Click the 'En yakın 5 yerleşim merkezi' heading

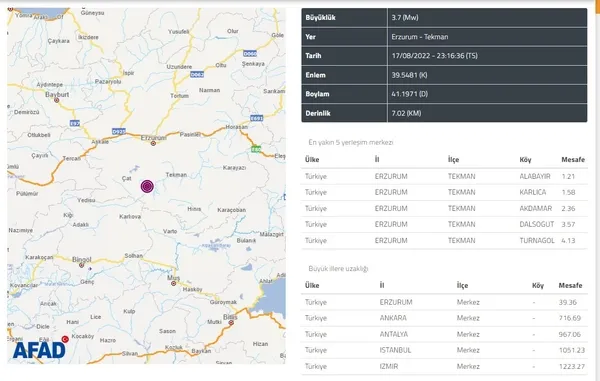pyautogui.click(x=351, y=142)
